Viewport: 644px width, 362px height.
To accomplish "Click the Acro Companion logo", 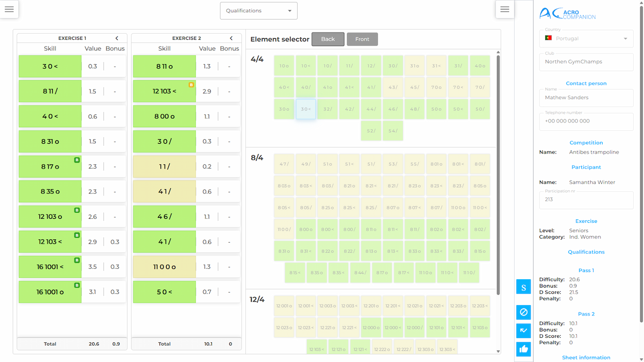I will click(567, 13).
